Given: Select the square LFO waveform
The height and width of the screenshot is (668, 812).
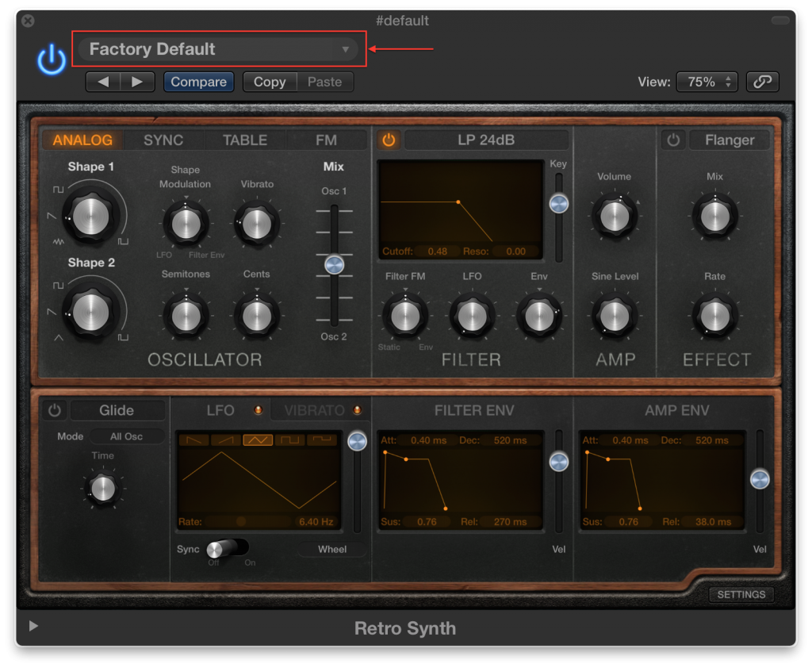Looking at the screenshot, I should click(x=290, y=440).
